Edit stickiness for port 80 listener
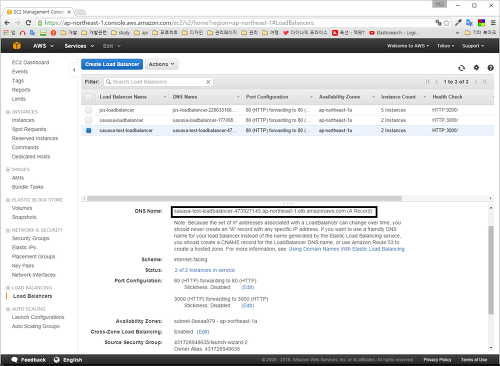 point(247,287)
